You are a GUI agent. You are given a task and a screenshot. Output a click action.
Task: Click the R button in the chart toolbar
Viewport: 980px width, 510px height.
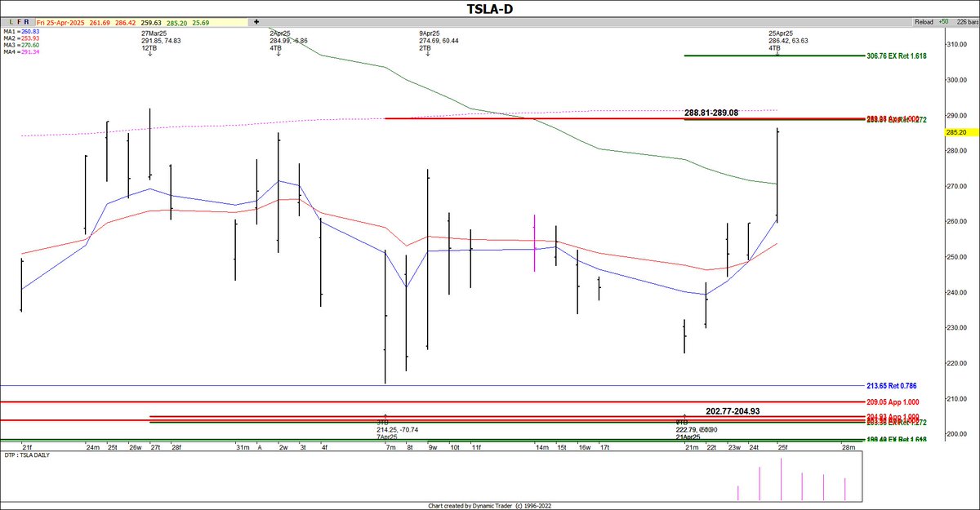click(x=27, y=22)
